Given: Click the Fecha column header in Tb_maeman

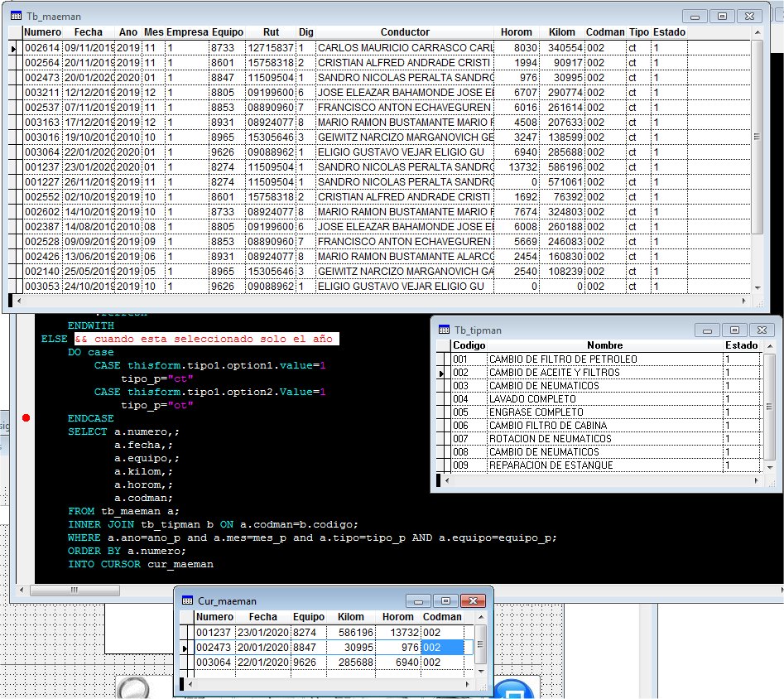Looking at the screenshot, I should click(88, 32).
